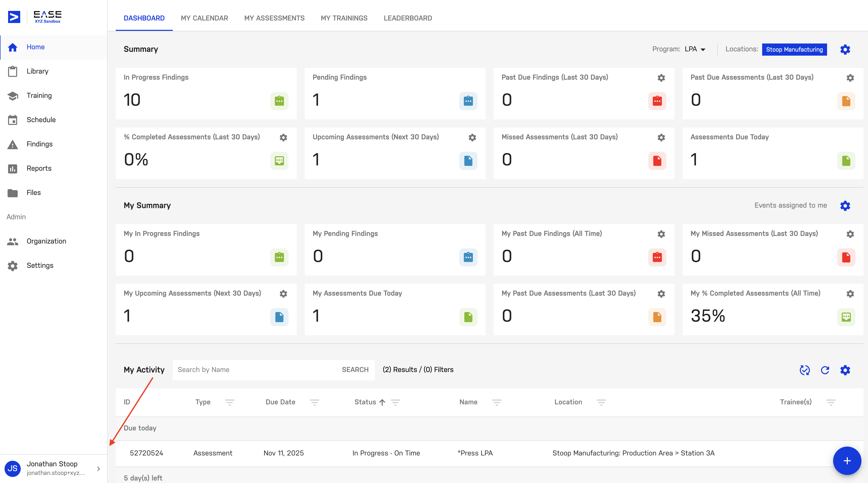Click In Progress Findings green clipboard icon
The width and height of the screenshot is (868, 483).
[x=279, y=101]
